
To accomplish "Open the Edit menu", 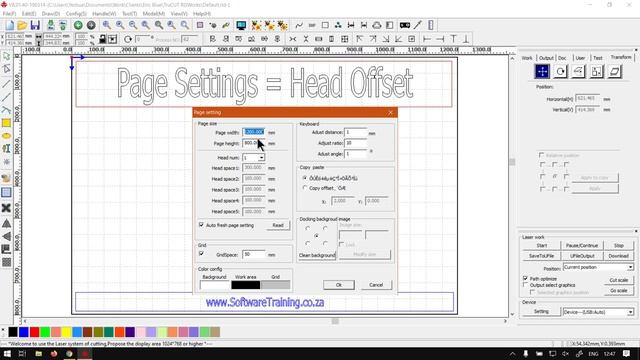I will (29, 13).
